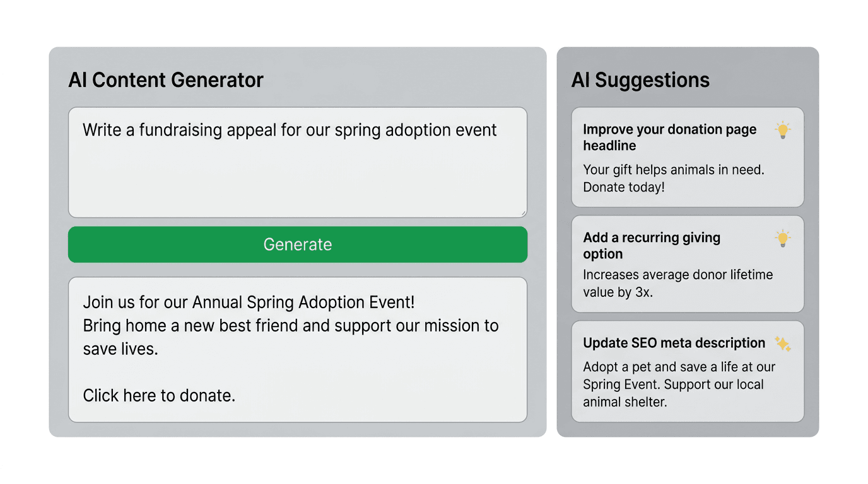Image resolution: width=868 pixels, height=484 pixels.
Task: Click the idea icon next to 'Add a recurring giving option'
Action: pos(783,238)
